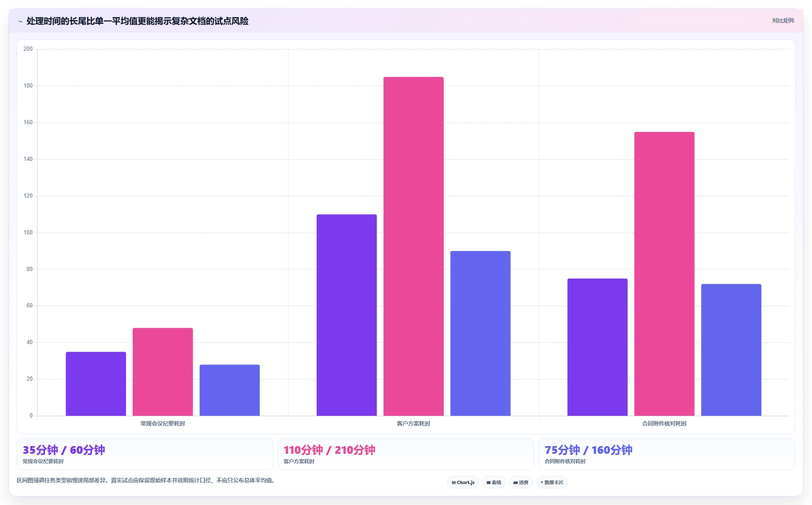Click the blue bar for 客户方案耗时
The height and width of the screenshot is (505, 812).
point(480,333)
